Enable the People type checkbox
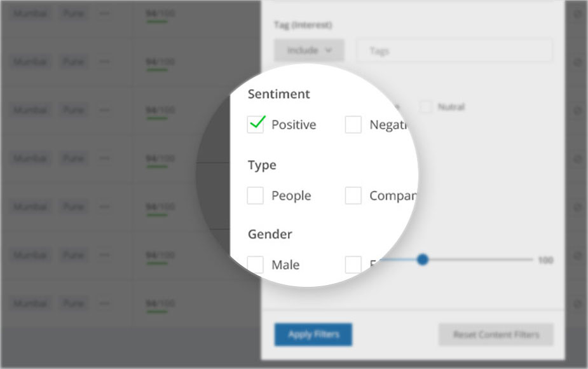 [256, 195]
